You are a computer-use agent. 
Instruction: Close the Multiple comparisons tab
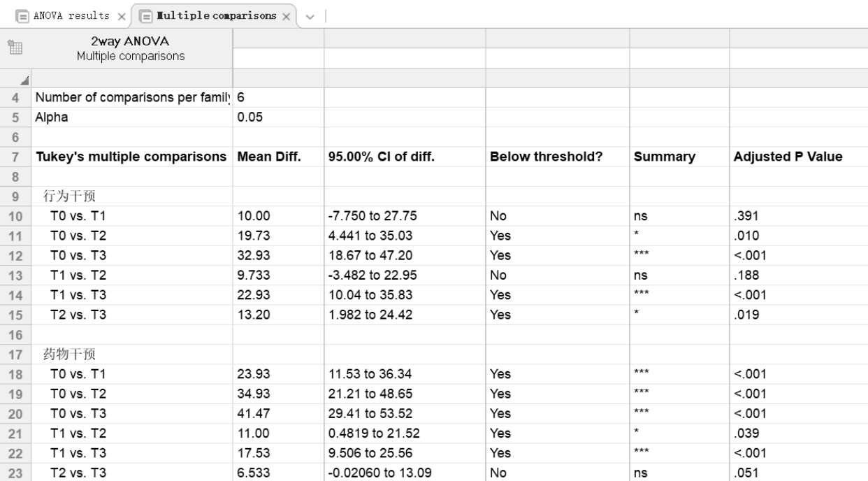(x=287, y=15)
